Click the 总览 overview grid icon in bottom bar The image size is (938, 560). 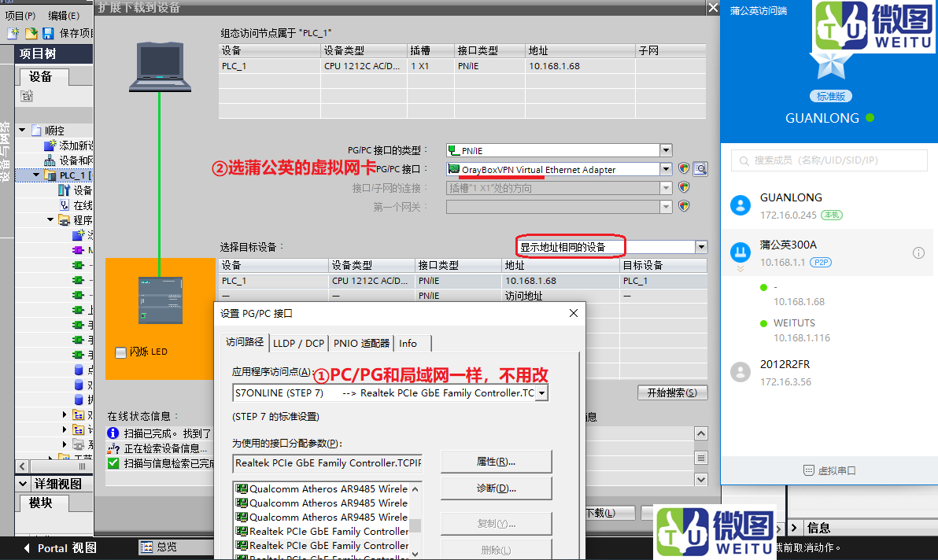[x=146, y=547]
